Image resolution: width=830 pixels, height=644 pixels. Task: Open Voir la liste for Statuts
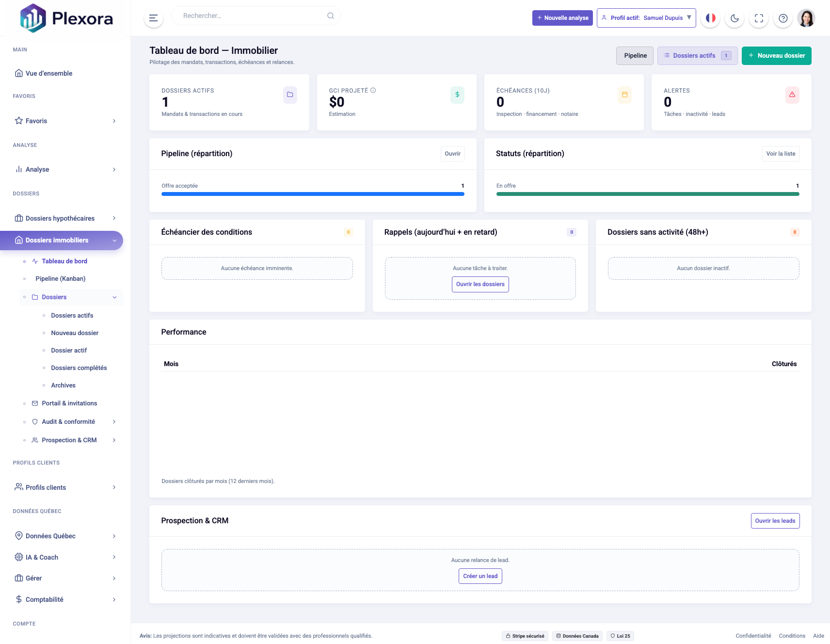tap(781, 154)
